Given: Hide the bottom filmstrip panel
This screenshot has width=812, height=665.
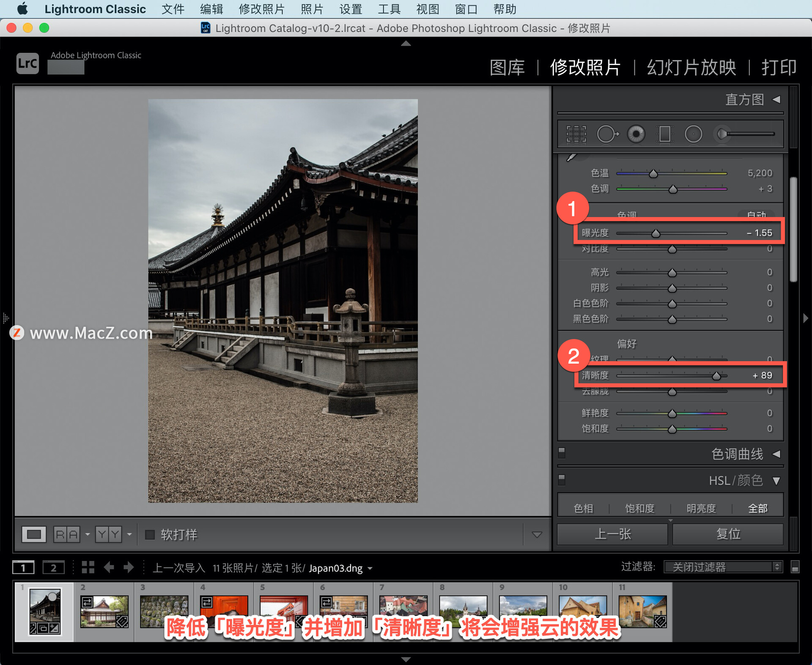Looking at the screenshot, I should pyautogui.click(x=406, y=660).
